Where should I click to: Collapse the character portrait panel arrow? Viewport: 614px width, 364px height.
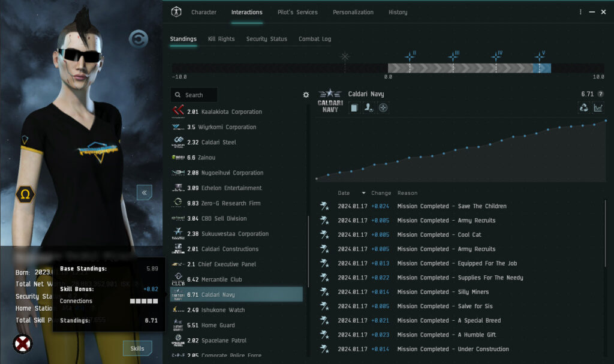(x=144, y=192)
